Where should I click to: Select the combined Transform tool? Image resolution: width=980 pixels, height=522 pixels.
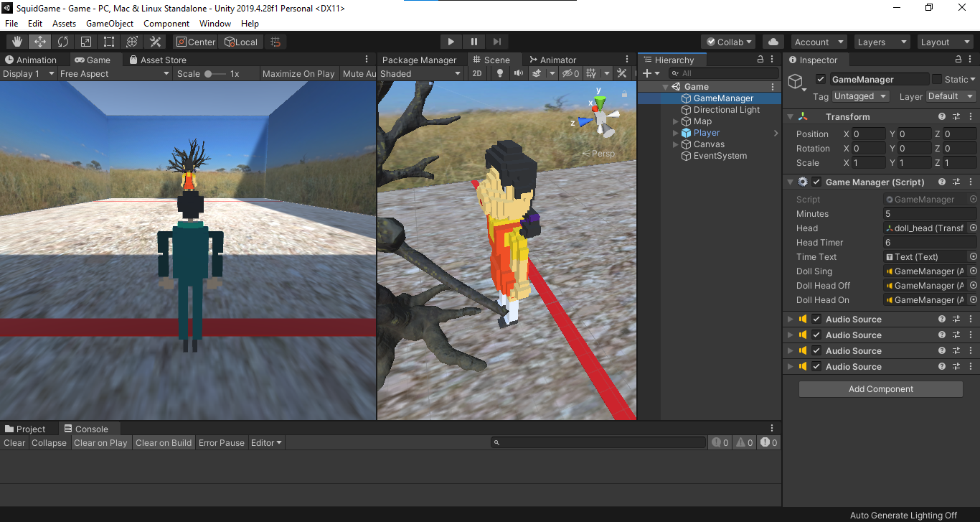tap(131, 42)
